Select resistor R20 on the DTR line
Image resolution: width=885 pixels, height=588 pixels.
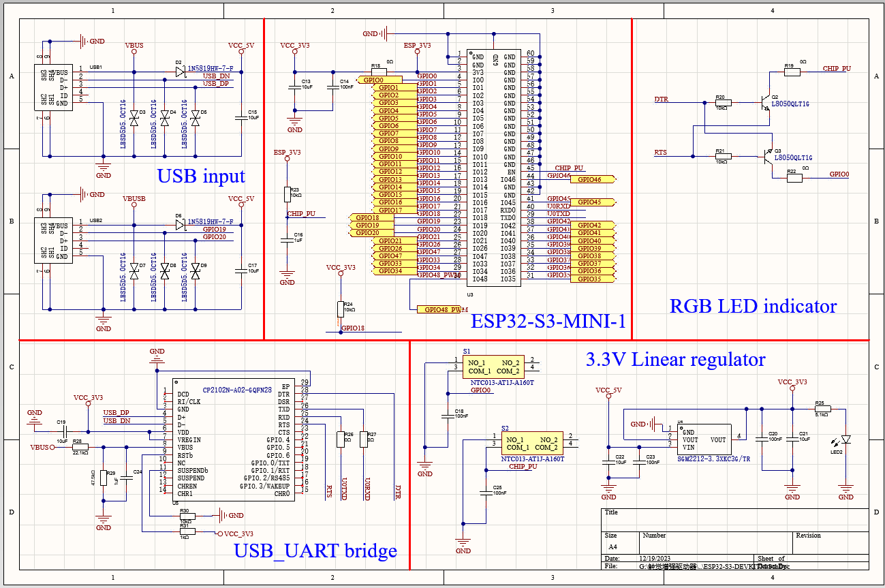(723, 103)
